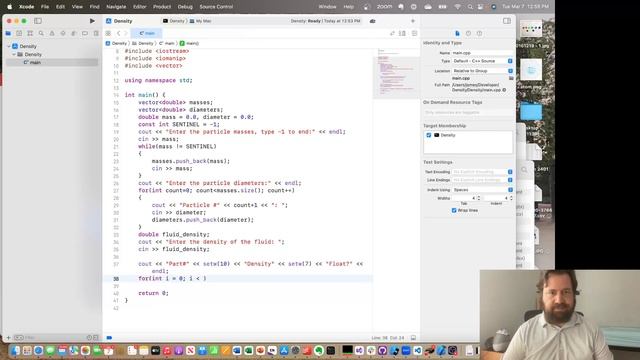The width and height of the screenshot is (640, 360).
Task: Choose file location with folder icon
Action: click(511, 78)
